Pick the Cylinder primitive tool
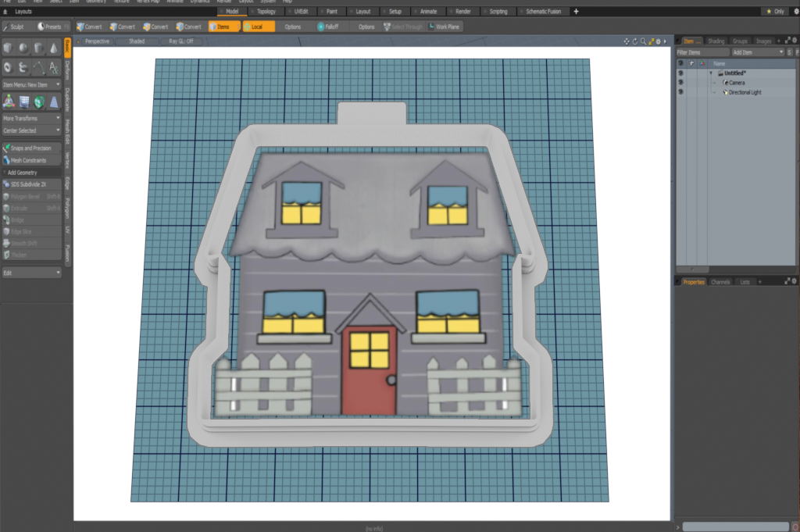 38,48
